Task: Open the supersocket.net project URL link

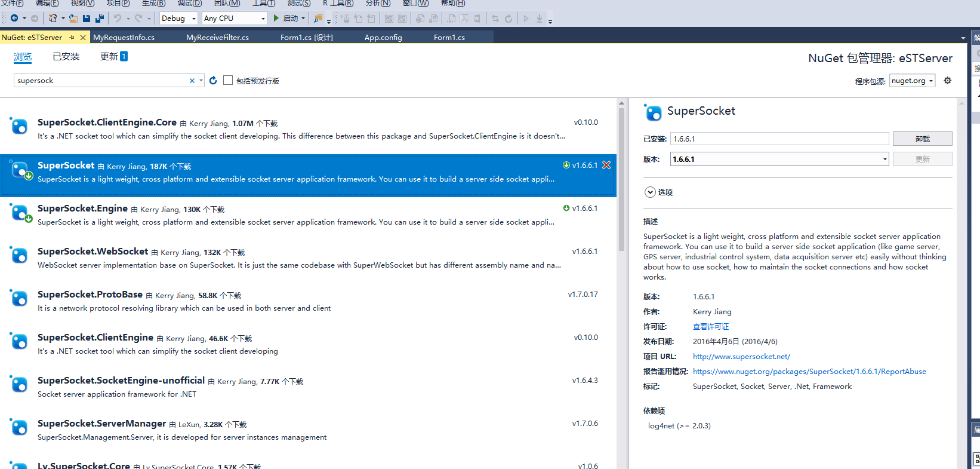Action: [x=741, y=357]
